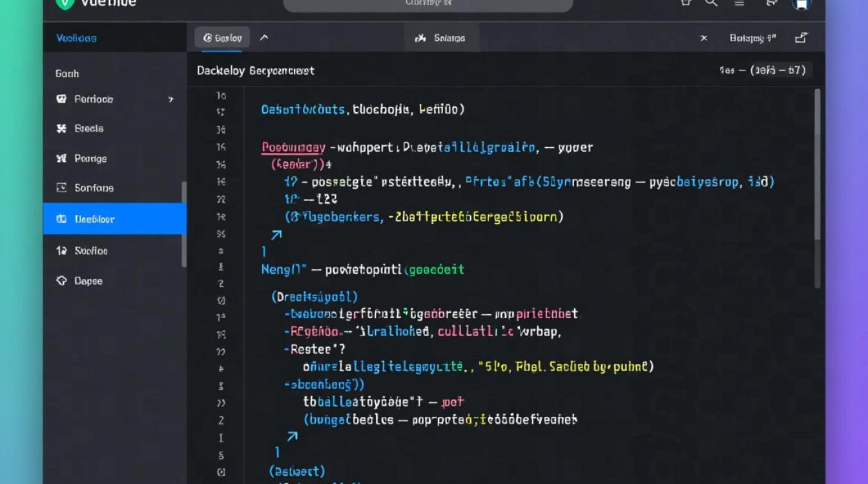The width and height of the screenshot is (868, 484).
Task: Click the sidebar's vertical scrollbar
Action: click(184, 224)
